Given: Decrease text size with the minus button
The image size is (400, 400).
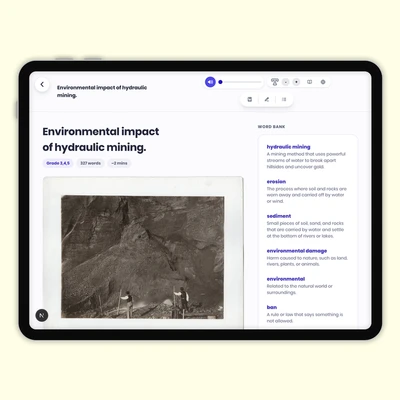Looking at the screenshot, I should [x=286, y=82].
